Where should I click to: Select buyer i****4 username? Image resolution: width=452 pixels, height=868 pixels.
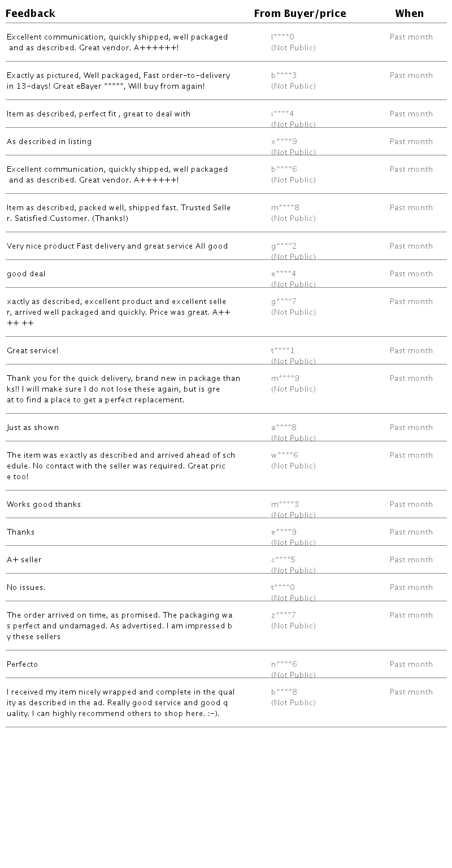point(282,114)
